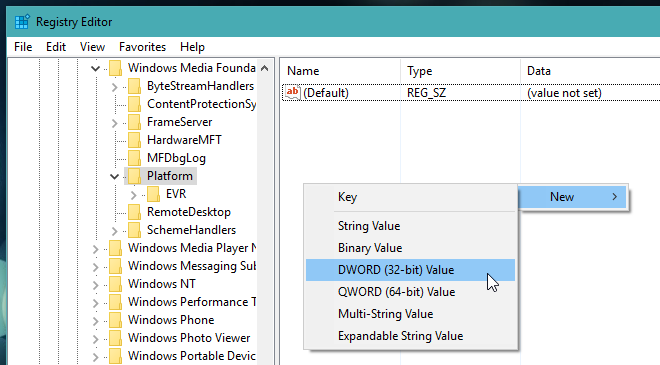Click the Windows Messaging Subsystem folder icon
Viewport: 660px width, 365px height.
[115, 266]
